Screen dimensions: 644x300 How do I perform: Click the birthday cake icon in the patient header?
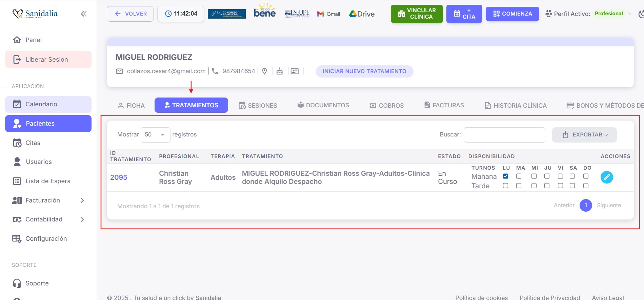280,71
